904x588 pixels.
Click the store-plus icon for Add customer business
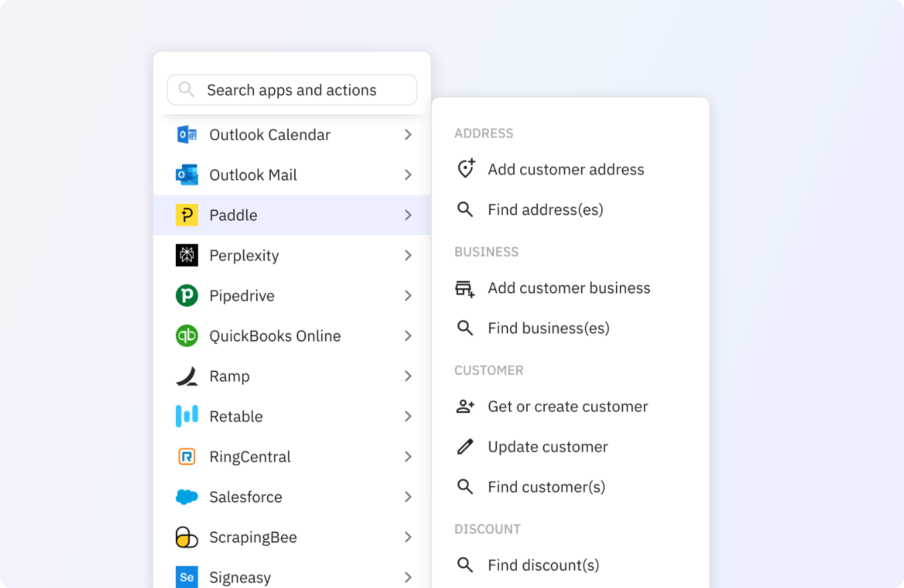click(x=465, y=289)
